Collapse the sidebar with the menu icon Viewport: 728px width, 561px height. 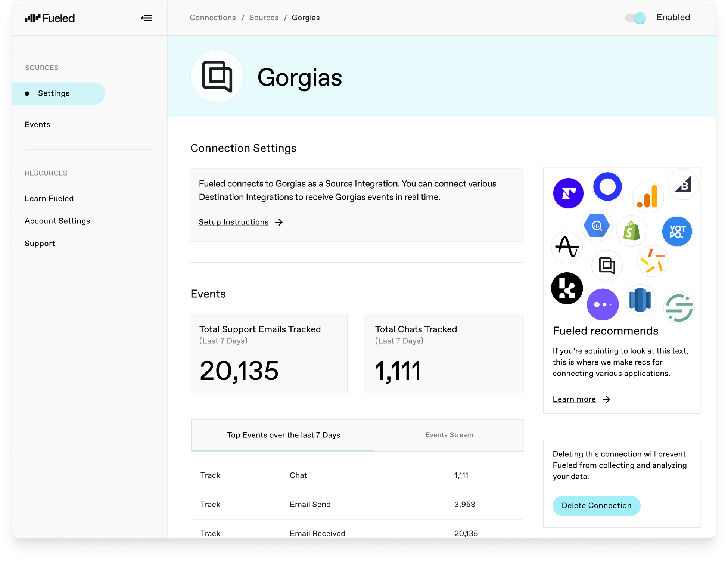coord(146,18)
